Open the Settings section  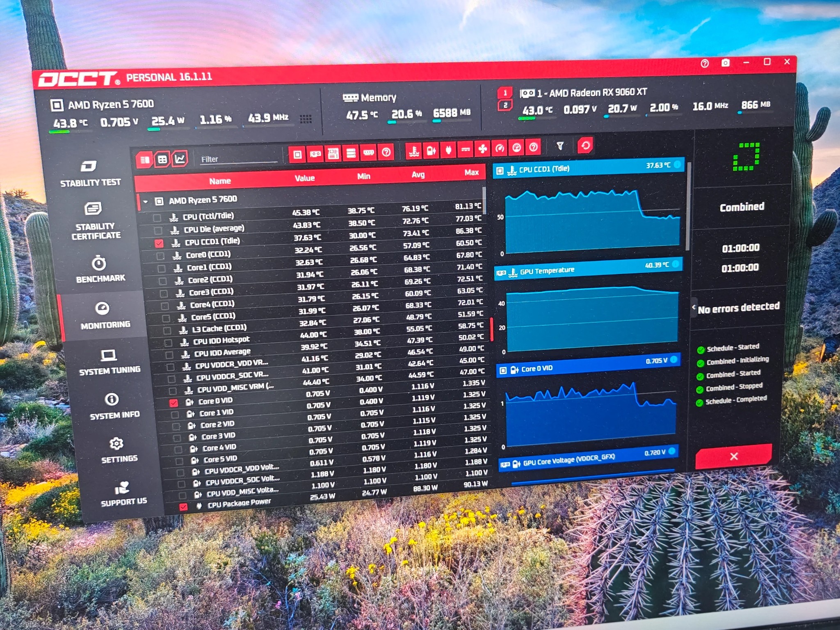118,450
